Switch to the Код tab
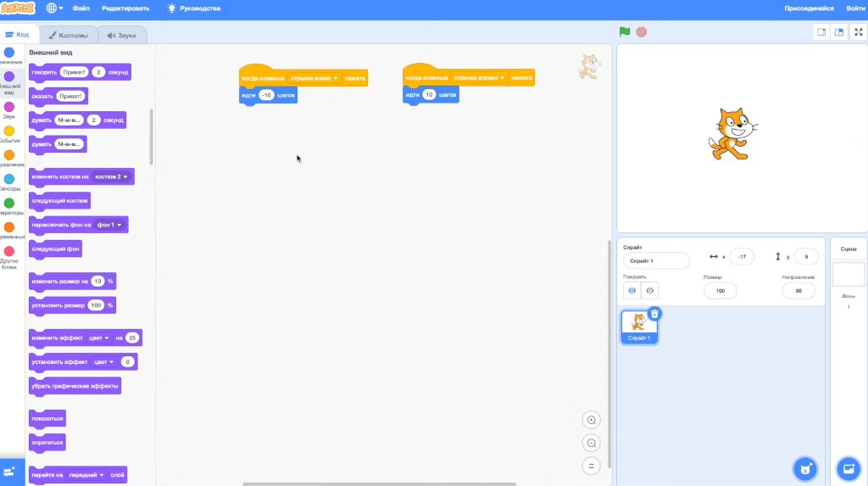Screen dimensions: 868x486 click(19, 35)
